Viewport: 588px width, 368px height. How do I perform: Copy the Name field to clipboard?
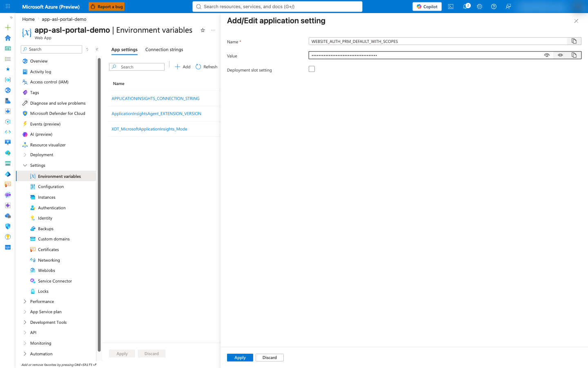click(x=574, y=41)
